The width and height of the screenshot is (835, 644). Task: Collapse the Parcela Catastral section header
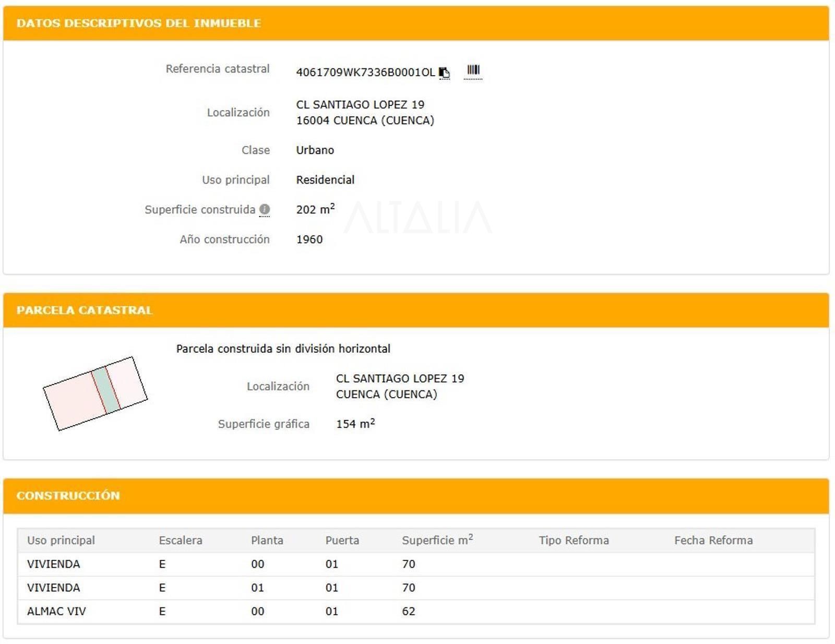pyautogui.click(x=85, y=311)
